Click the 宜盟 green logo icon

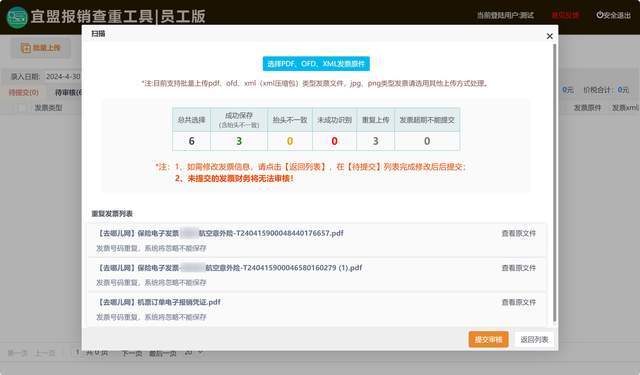point(17,17)
